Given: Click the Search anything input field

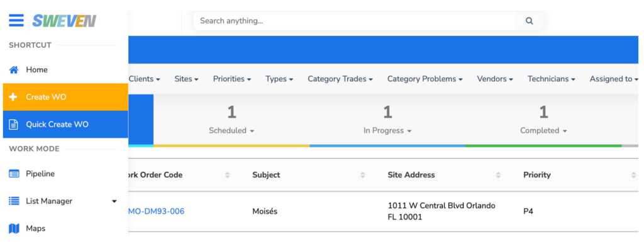Looking at the screenshot, I should [354, 21].
